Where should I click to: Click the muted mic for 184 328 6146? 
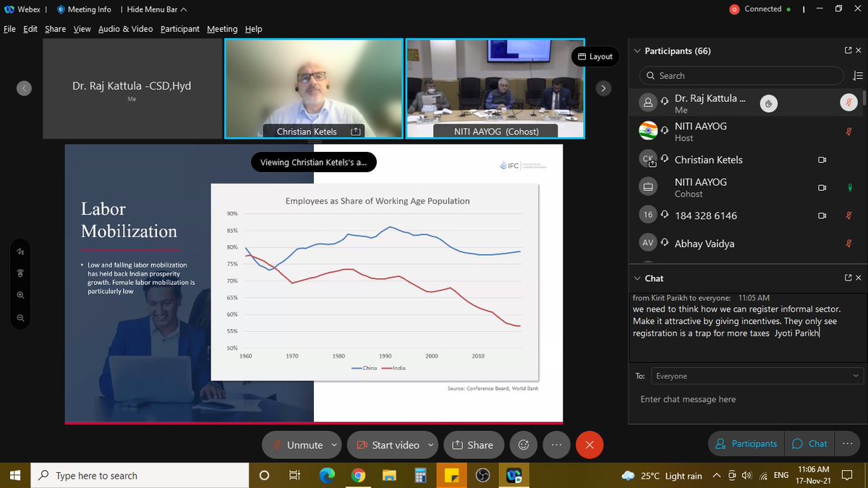pyautogui.click(x=849, y=215)
